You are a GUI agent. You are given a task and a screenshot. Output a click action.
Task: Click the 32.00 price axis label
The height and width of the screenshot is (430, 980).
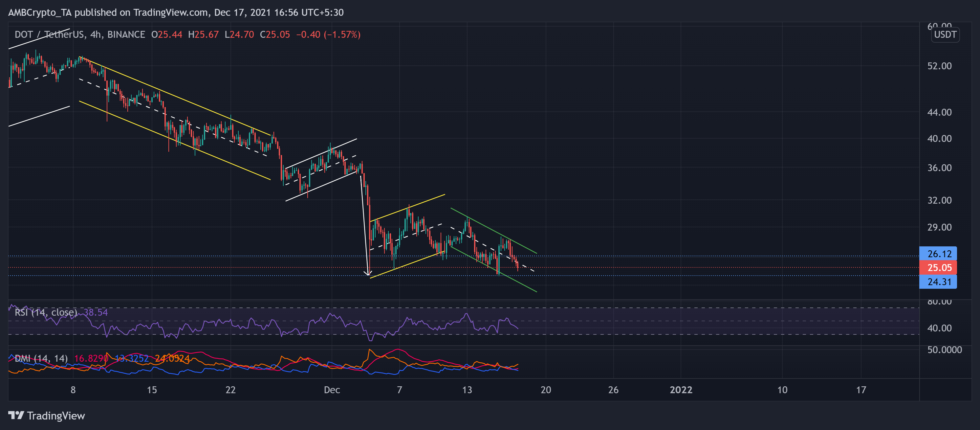pyautogui.click(x=939, y=200)
